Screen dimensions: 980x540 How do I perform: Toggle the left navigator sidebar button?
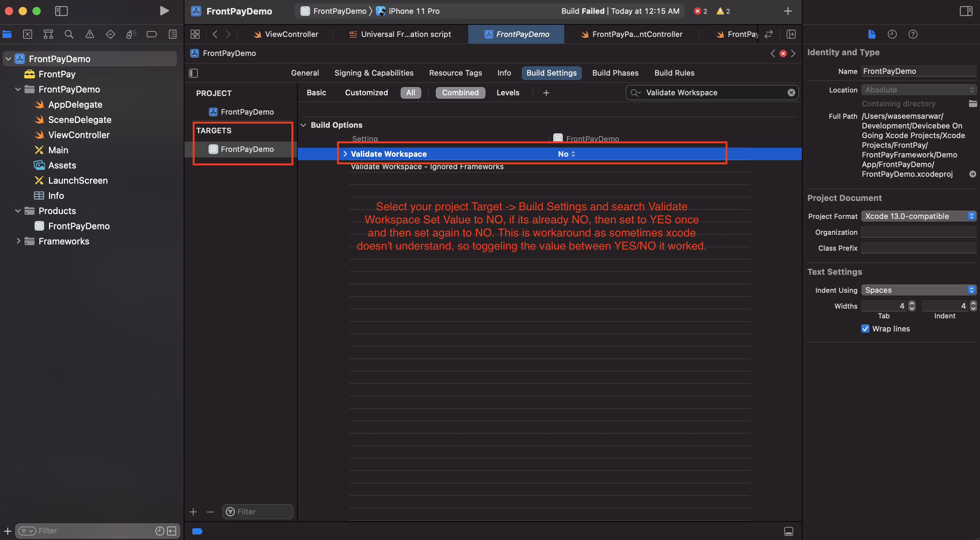point(61,11)
